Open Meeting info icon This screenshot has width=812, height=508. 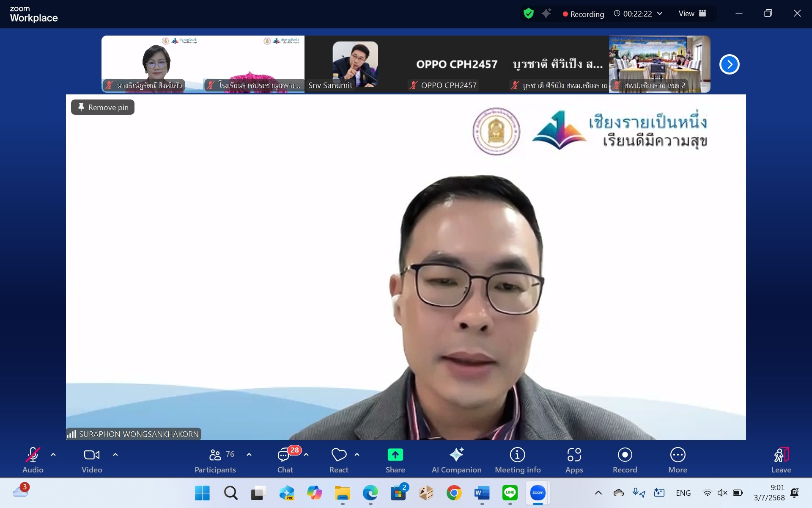point(517,455)
